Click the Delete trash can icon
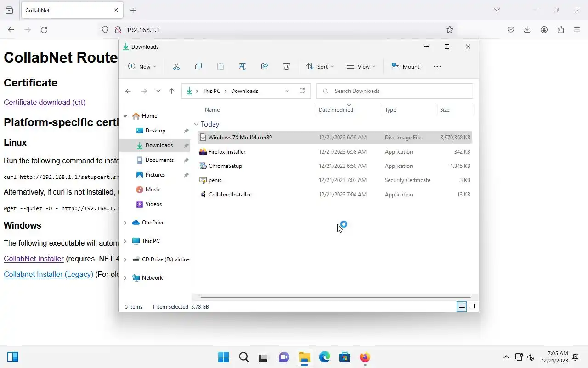 (x=287, y=66)
